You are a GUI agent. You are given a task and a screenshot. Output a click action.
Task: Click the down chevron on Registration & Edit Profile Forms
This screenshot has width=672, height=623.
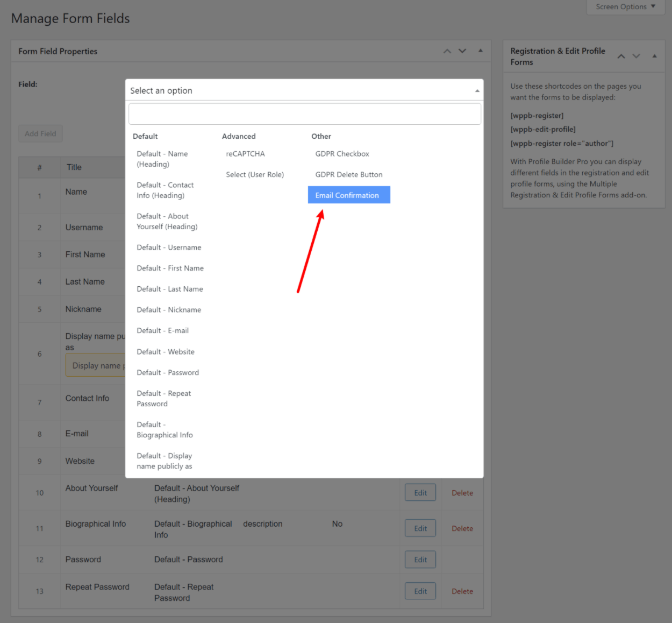pyautogui.click(x=637, y=55)
